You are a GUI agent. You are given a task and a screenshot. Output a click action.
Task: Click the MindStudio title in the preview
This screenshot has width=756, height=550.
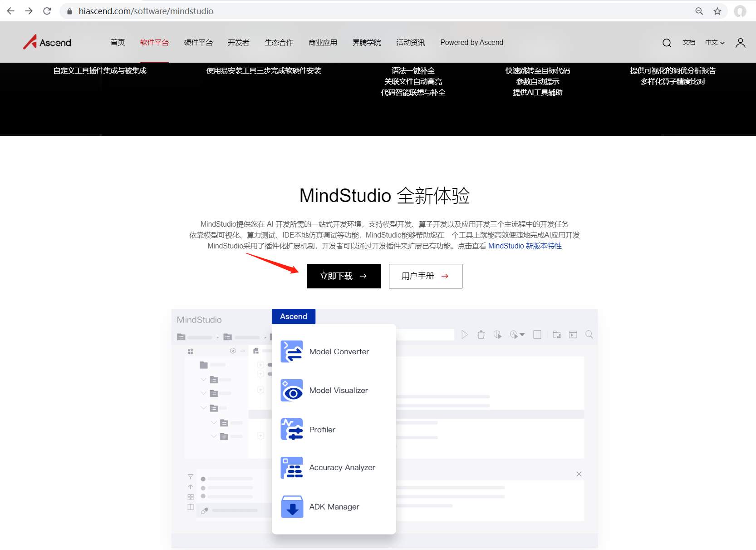[199, 320]
